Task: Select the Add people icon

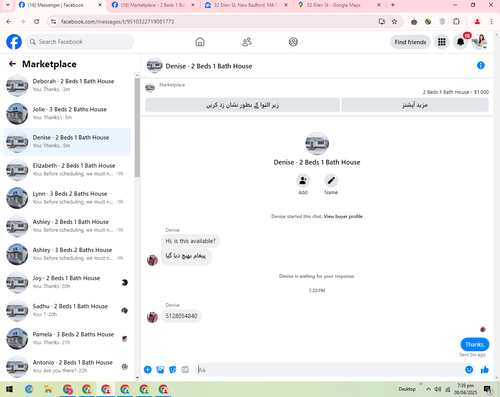Action: pyautogui.click(x=303, y=180)
